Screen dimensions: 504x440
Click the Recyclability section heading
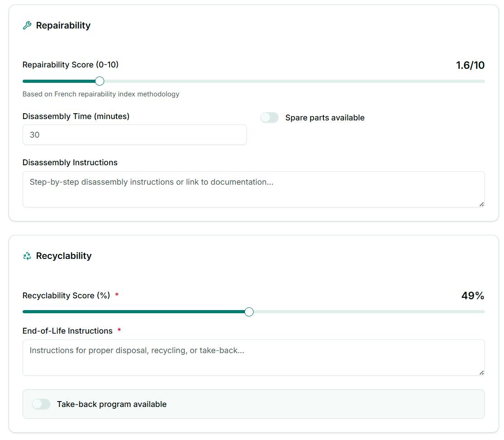[x=64, y=256]
